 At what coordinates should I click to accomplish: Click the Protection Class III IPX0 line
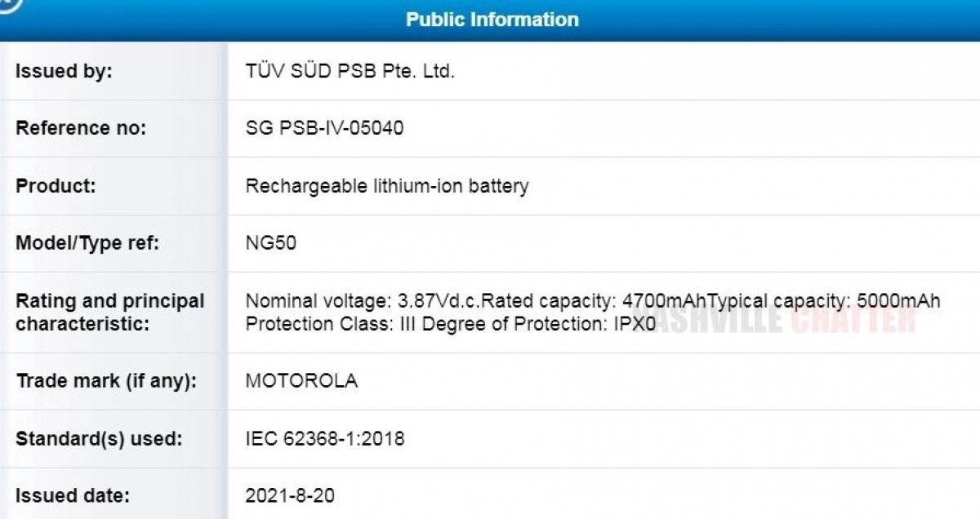(451, 323)
